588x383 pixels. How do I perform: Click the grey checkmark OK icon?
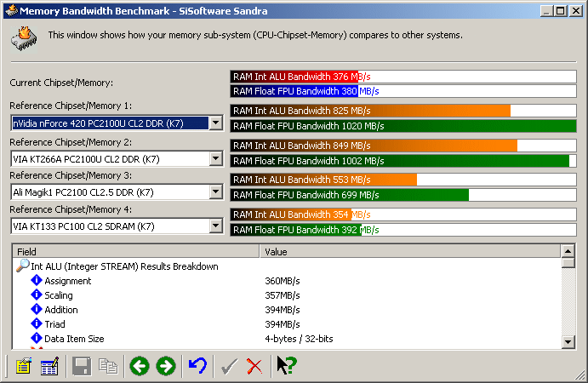(x=229, y=366)
